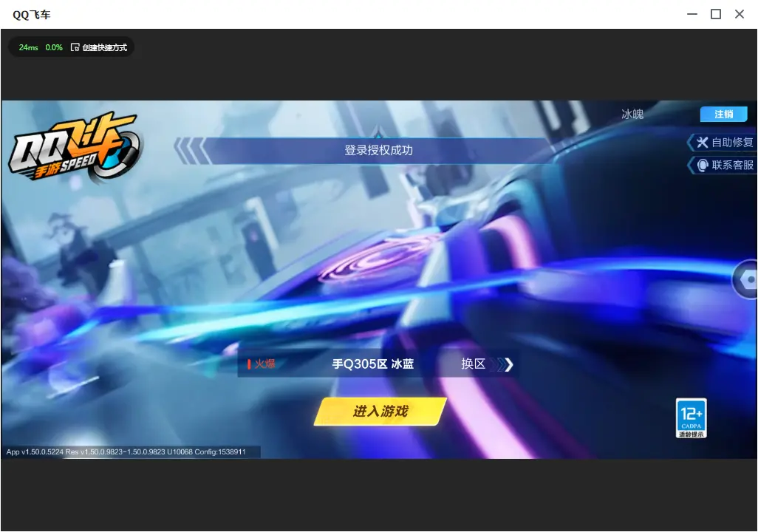Click the account name 冰魄
This screenshot has width=758, height=532.
click(x=632, y=114)
